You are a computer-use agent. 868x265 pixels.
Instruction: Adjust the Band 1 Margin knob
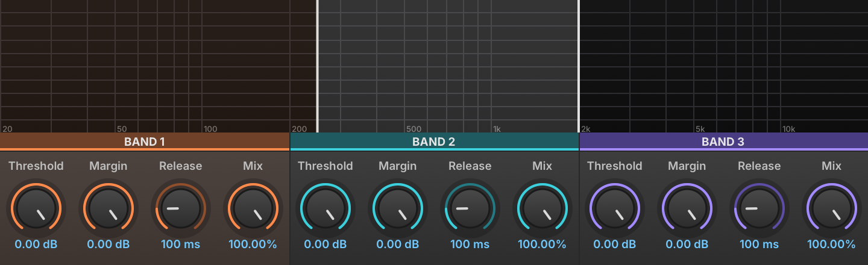pyautogui.click(x=108, y=208)
